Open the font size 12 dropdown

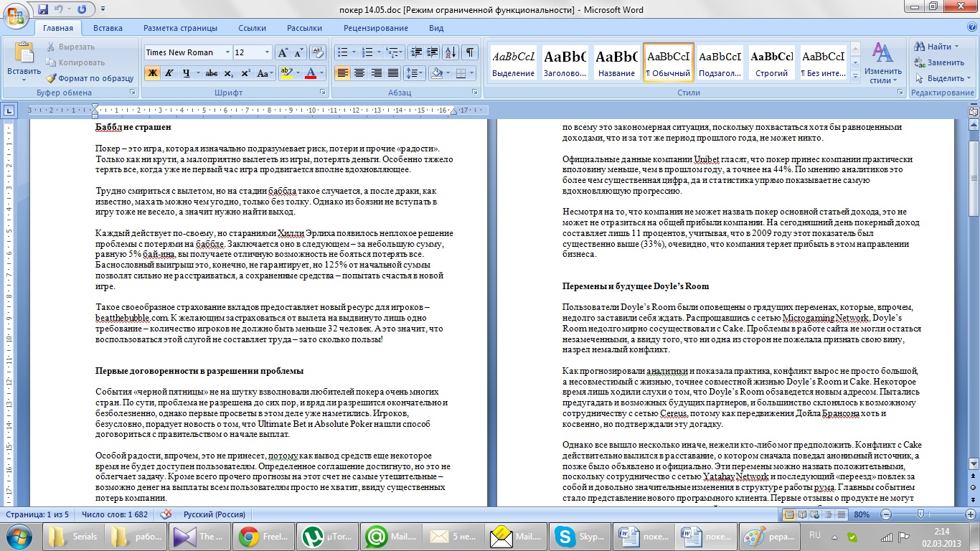tap(268, 52)
